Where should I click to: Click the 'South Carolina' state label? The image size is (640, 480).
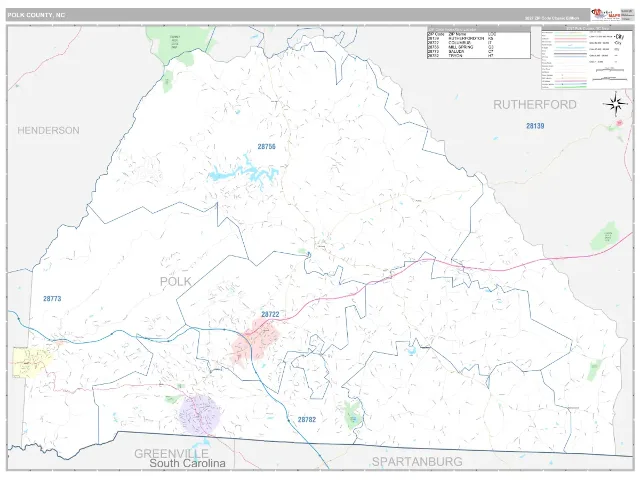(187, 463)
